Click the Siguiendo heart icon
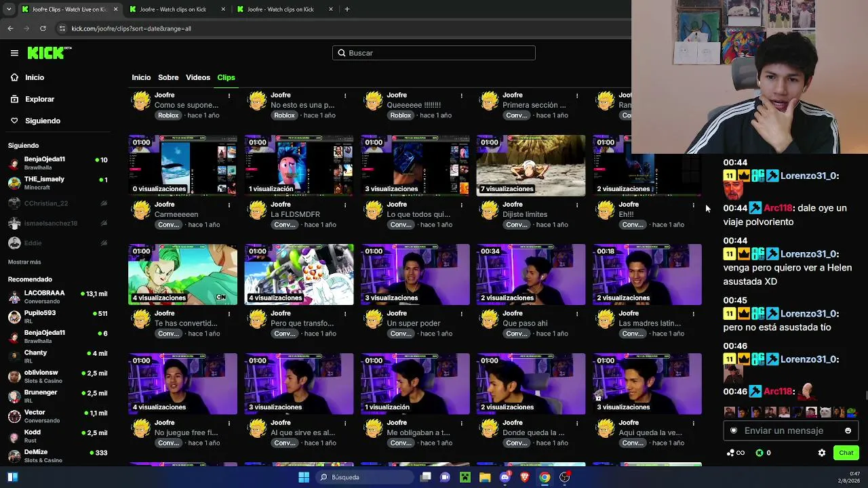This screenshot has width=868, height=488. tap(14, 121)
